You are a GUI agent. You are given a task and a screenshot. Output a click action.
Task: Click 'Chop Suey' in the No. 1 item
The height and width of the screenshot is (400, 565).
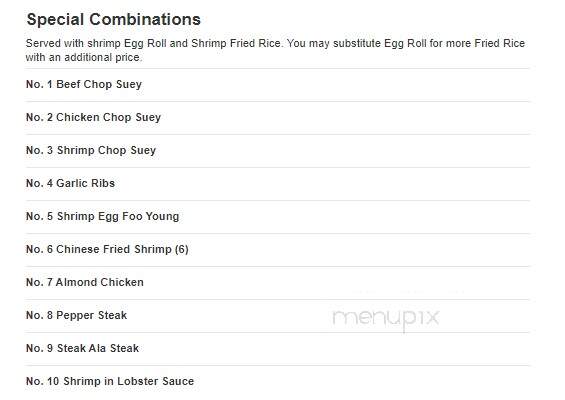(x=113, y=84)
